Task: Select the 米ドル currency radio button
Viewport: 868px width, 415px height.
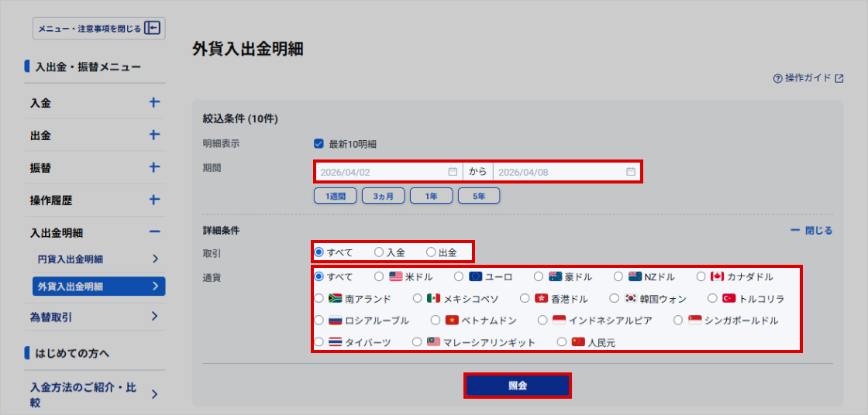Action: tap(379, 276)
